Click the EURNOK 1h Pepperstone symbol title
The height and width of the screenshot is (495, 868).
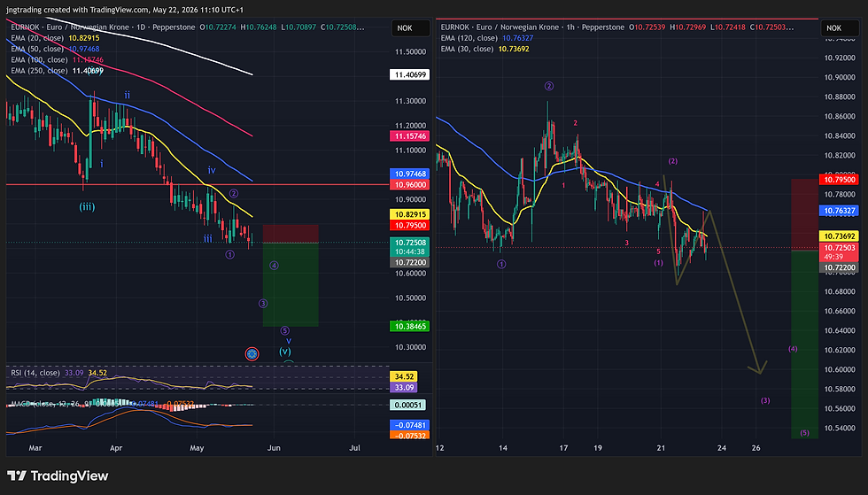532,27
